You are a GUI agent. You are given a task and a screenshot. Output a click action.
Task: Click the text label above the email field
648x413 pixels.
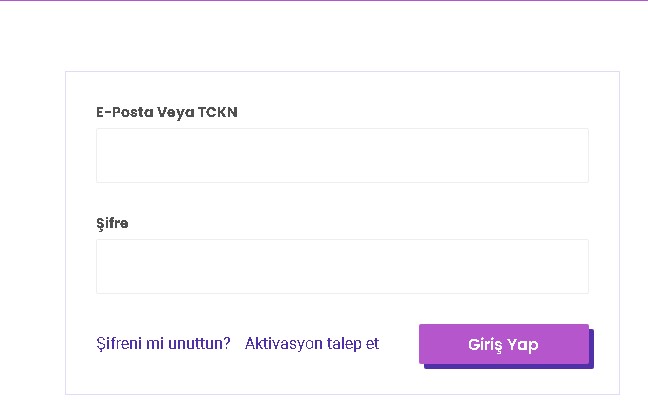[x=167, y=112]
